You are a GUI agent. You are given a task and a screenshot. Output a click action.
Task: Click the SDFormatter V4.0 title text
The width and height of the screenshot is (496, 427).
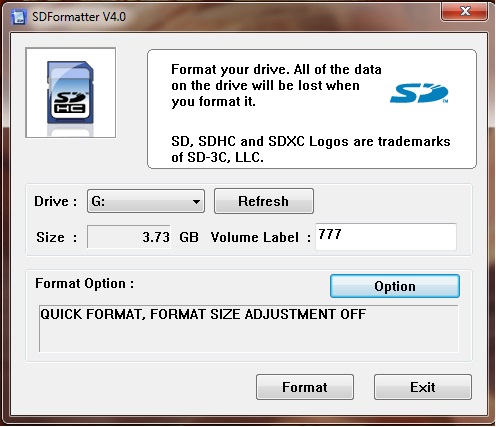(79, 17)
